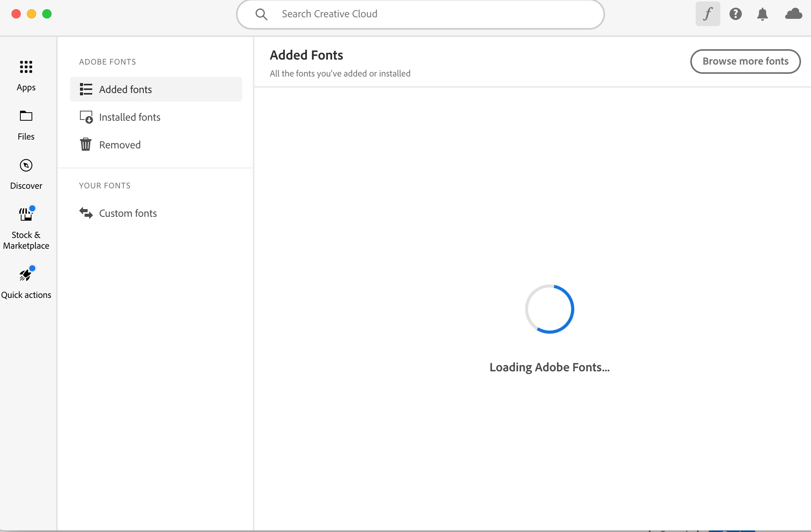Click the Custom fonts arrows icon
This screenshot has height=532, width=811.
tap(86, 213)
